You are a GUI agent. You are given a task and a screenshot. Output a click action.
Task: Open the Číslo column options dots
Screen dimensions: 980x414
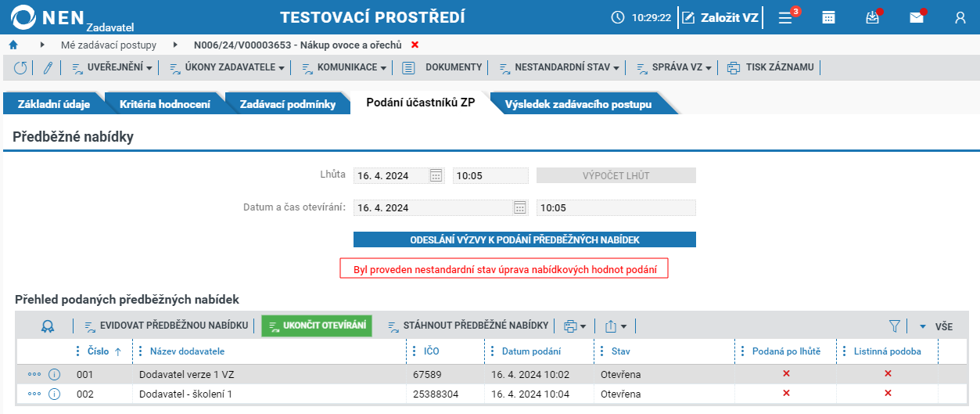click(77, 351)
